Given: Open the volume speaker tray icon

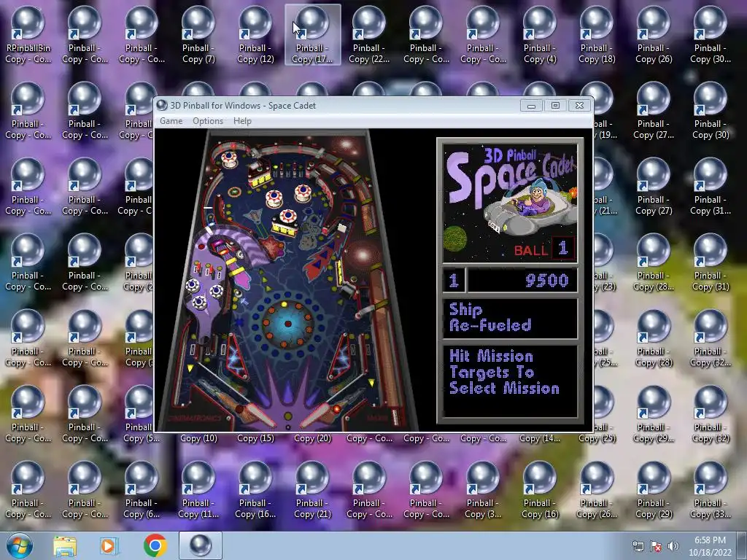Looking at the screenshot, I should [673, 545].
